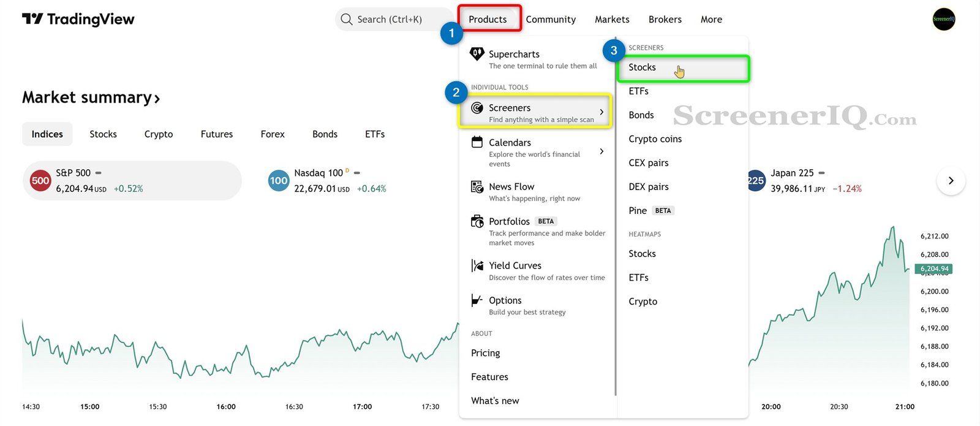Click the Supercharts diamond icon
This screenshot has height=426, width=980.
[x=477, y=54]
